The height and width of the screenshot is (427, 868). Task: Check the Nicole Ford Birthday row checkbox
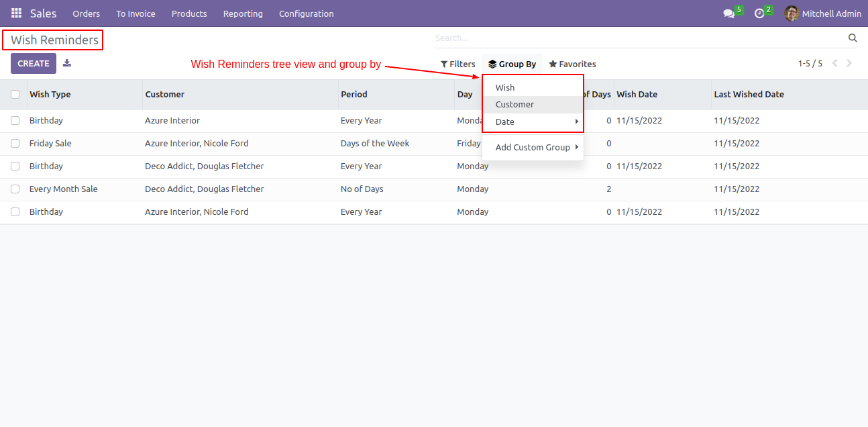pos(15,212)
